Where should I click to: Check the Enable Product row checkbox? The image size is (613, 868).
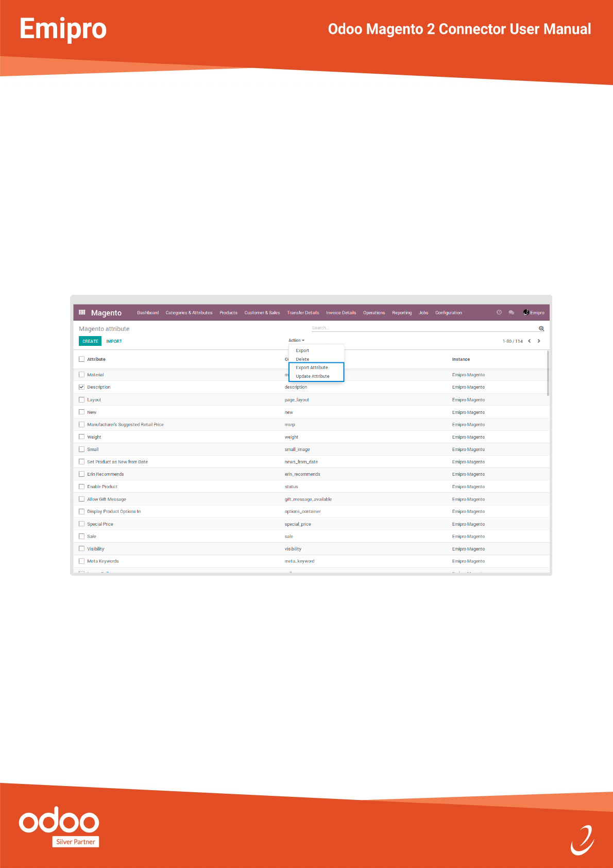(x=81, y=487)
